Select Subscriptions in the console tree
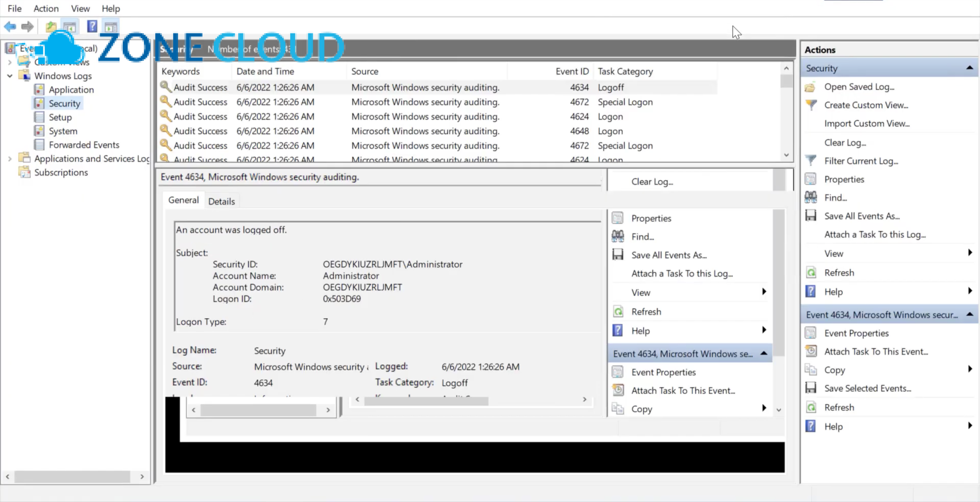 point(61,172)
